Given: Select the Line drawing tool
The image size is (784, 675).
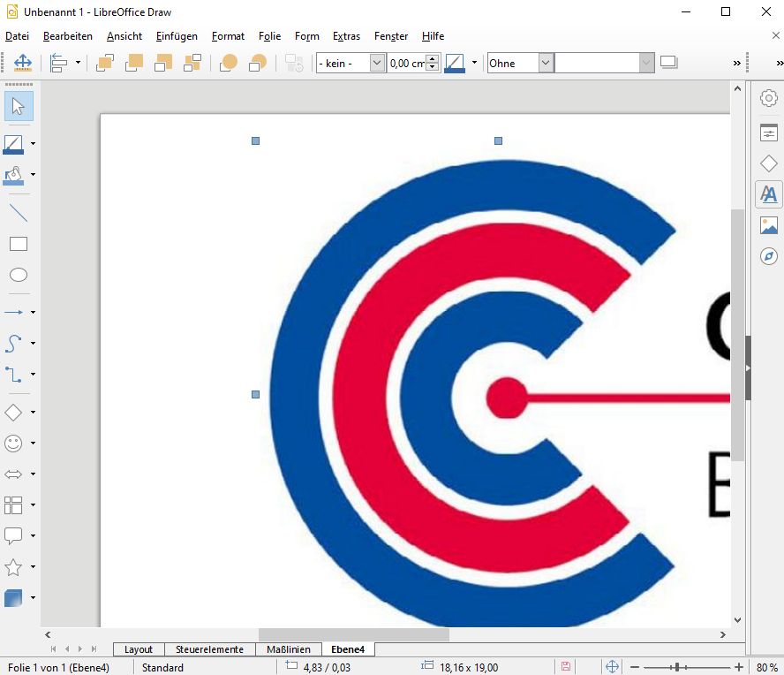Looking at the screenshot, I should click(19, 213).
